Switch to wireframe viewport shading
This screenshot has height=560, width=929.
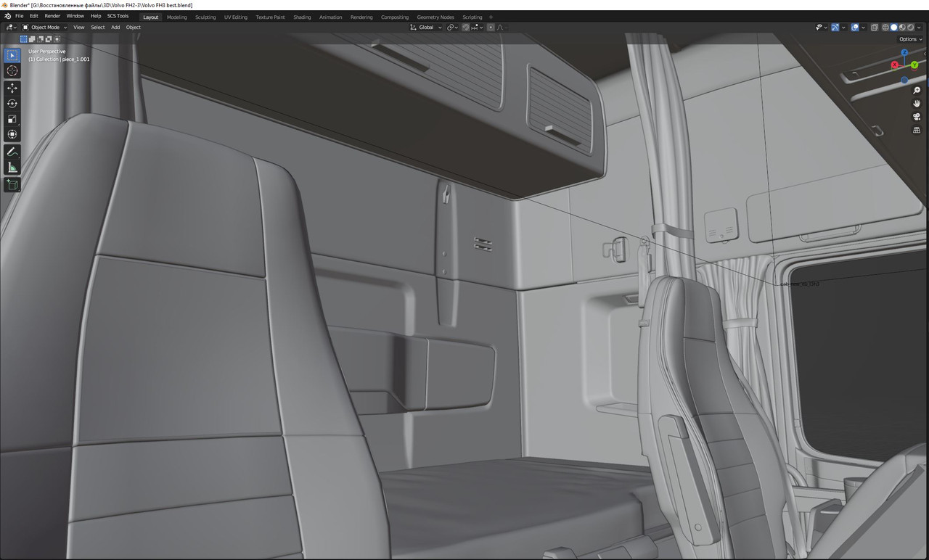coord(885,28)
